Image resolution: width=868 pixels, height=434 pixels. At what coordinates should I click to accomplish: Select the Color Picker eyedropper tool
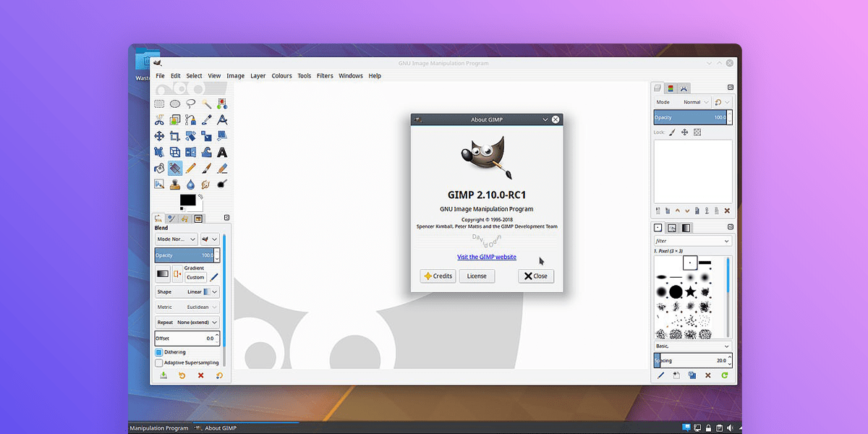click(x=207, y=120)
